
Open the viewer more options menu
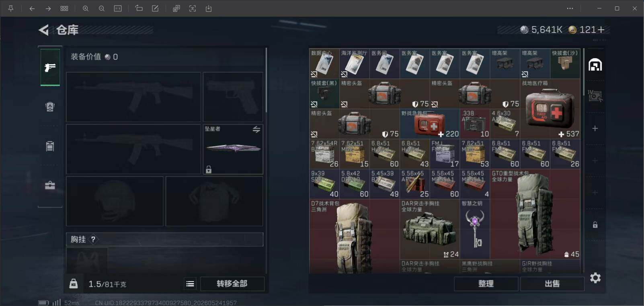coord(570,8)
